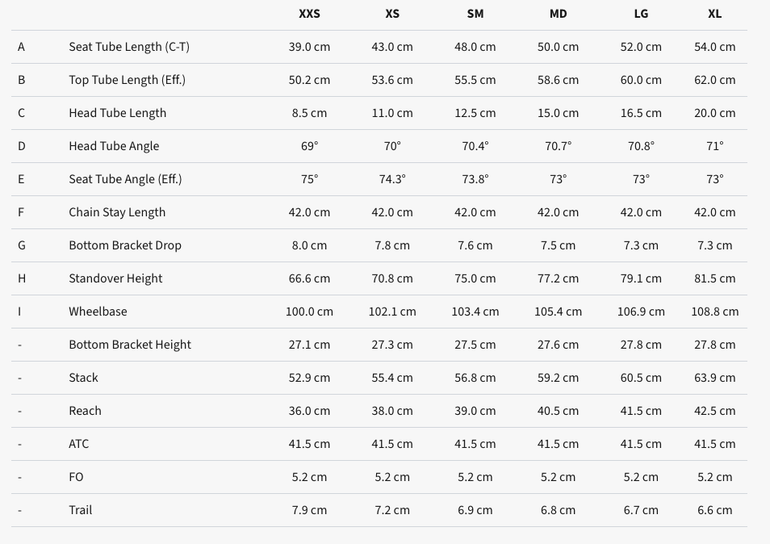Image resolution: width=770 pixels, height=544 pixels.
Task: Select the Stack row label
Action: [x=83, y=378]
